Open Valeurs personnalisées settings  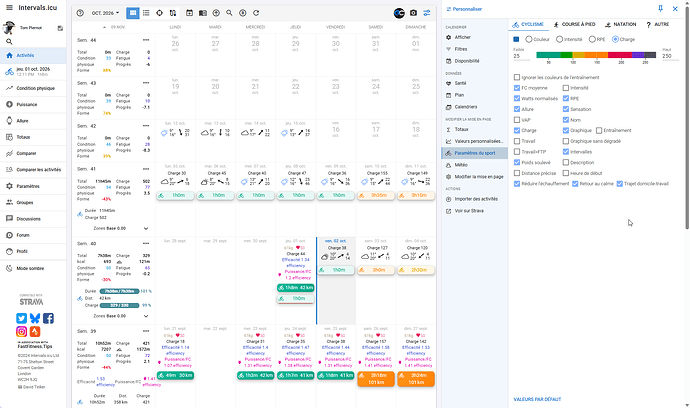click(x=474, y=141)
